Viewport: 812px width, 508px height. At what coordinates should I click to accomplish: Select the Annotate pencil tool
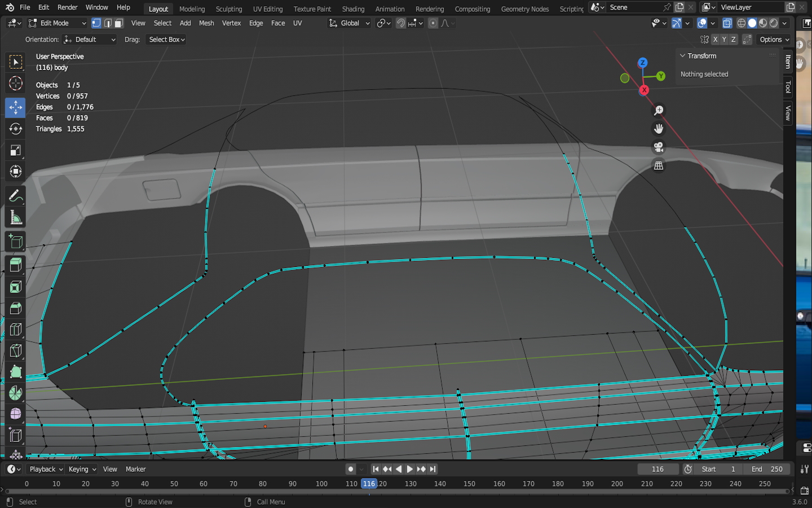click(x=15, y=196)
